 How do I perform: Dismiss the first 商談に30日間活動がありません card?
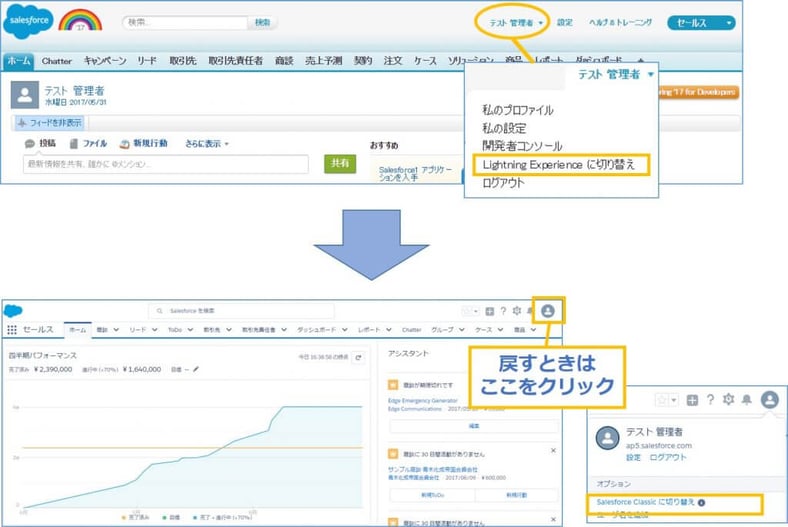[553, 451]
